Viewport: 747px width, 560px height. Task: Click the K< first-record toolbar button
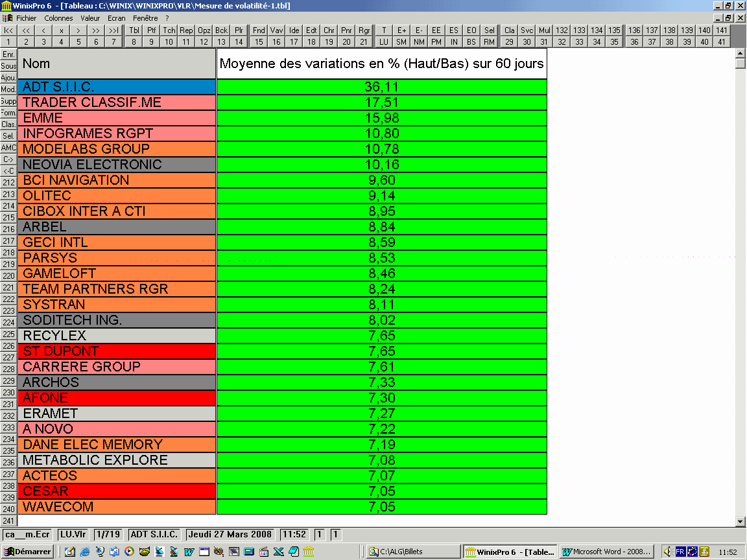(x=8, y=30)
